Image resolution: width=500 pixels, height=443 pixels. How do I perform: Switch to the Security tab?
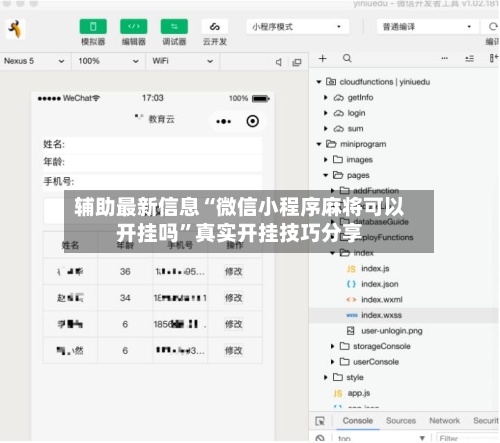click(486, 421)
